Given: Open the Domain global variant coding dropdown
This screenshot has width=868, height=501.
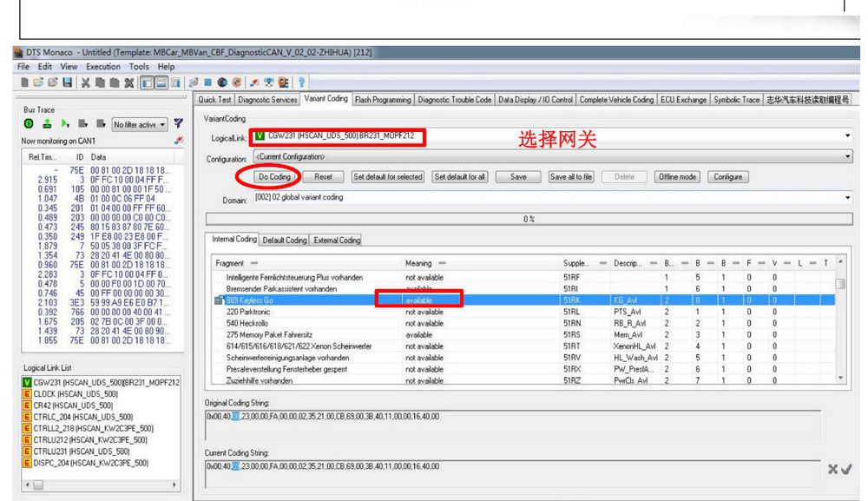Looking at the screenshot, I should (846, 198).
